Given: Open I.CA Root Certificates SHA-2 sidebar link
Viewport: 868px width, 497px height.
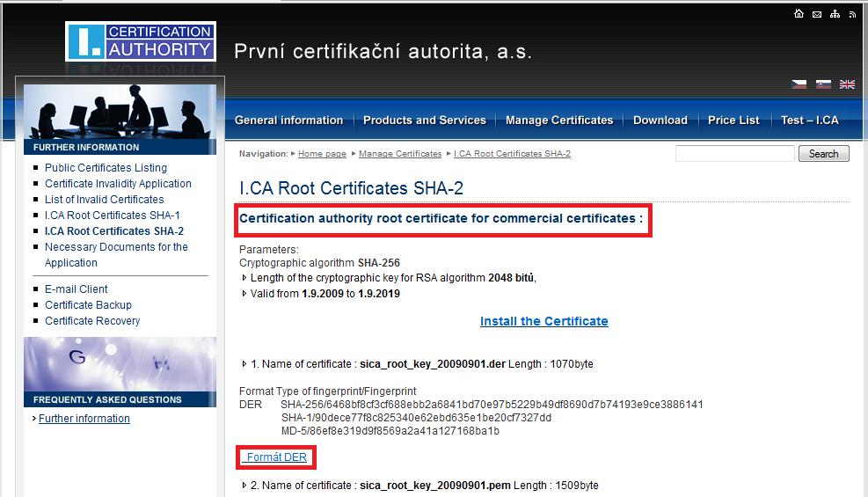Looking at the screenshot, I should coord(114,231).
